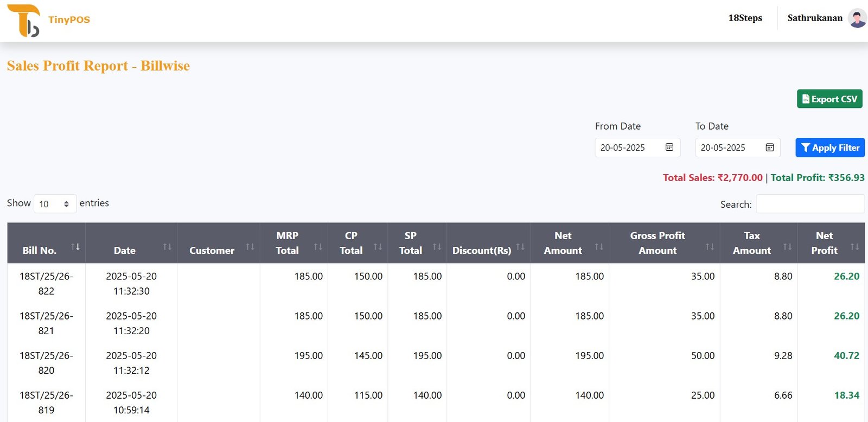Open the Sathrukanan user name menu
Screen dimensions: 868x422
[x=814, y=18]
